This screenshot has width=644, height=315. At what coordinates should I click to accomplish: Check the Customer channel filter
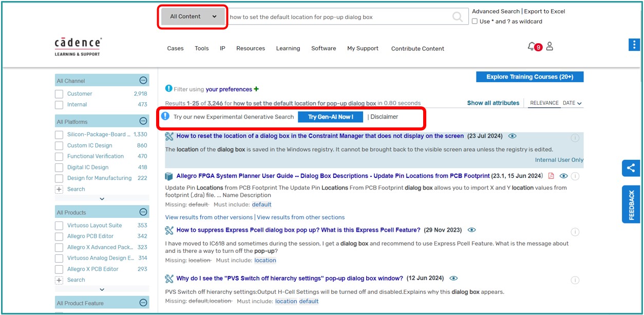pyautogui.click(x=58, y=94)
